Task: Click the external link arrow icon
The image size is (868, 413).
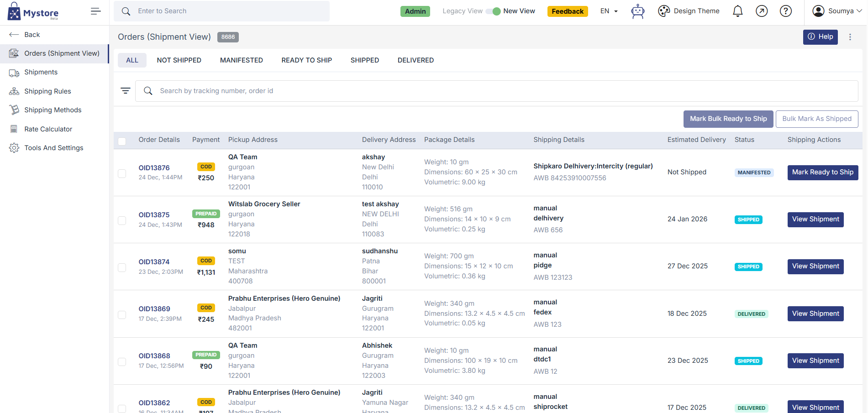Action: (762, 11)
